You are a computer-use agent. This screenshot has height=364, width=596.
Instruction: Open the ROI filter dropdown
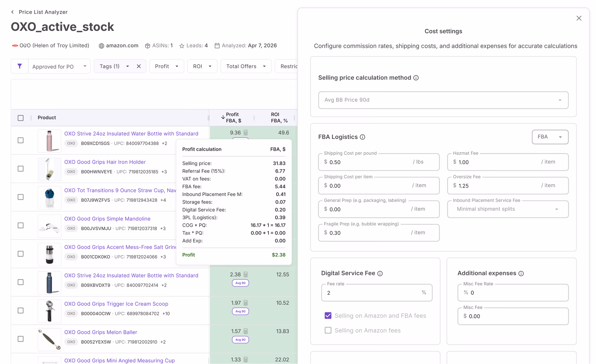(202, 66)
